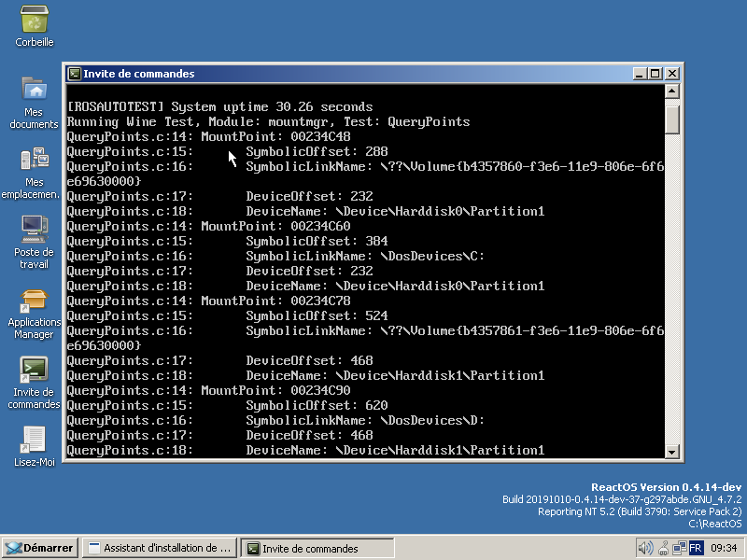This screenshot has height=560, width=747.
Task: Click the '[ROSAUTOTEST] System uptime 30.26 seconds' line
Action: click(x=219, y=106)
